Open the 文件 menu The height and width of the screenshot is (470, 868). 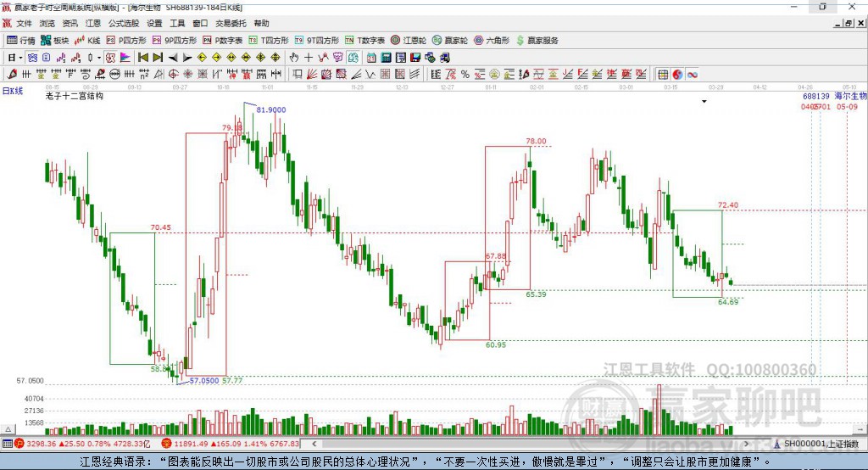24,23
